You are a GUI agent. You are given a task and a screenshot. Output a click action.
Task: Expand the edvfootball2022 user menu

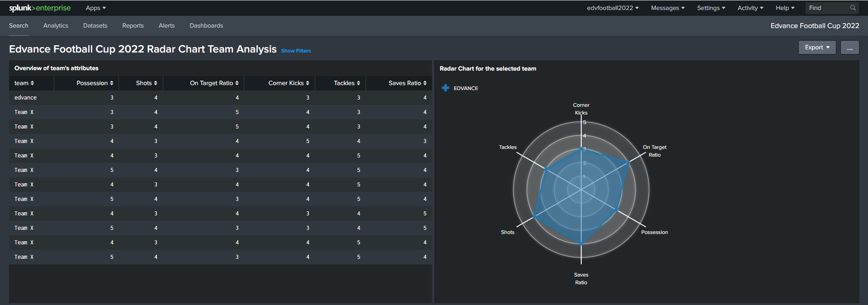pos(613,8)
